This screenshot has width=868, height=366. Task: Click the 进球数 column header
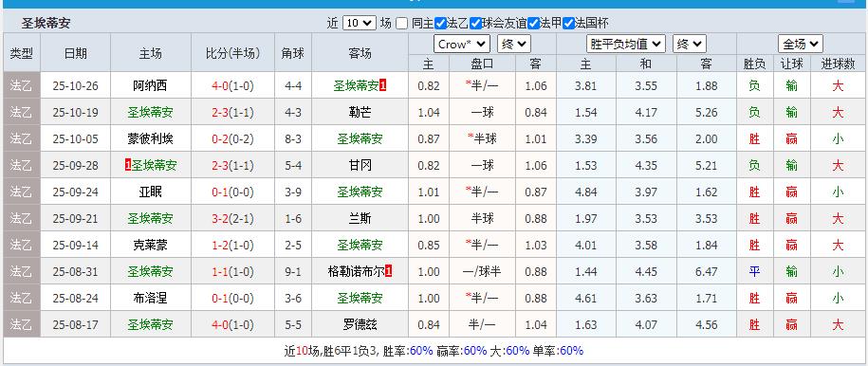click(x=838, y=64)
